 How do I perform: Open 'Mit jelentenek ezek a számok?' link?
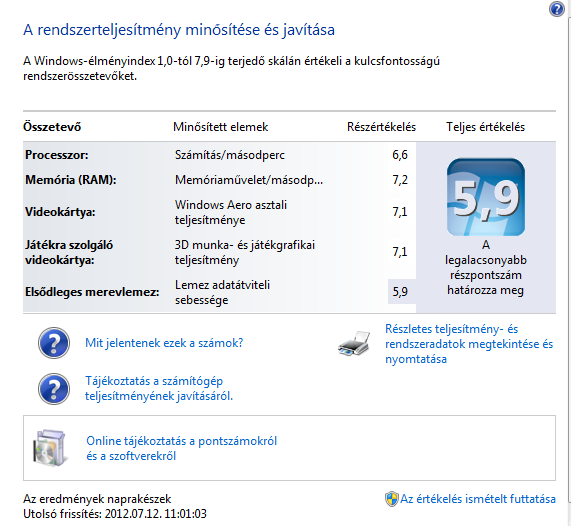(164, 343)
